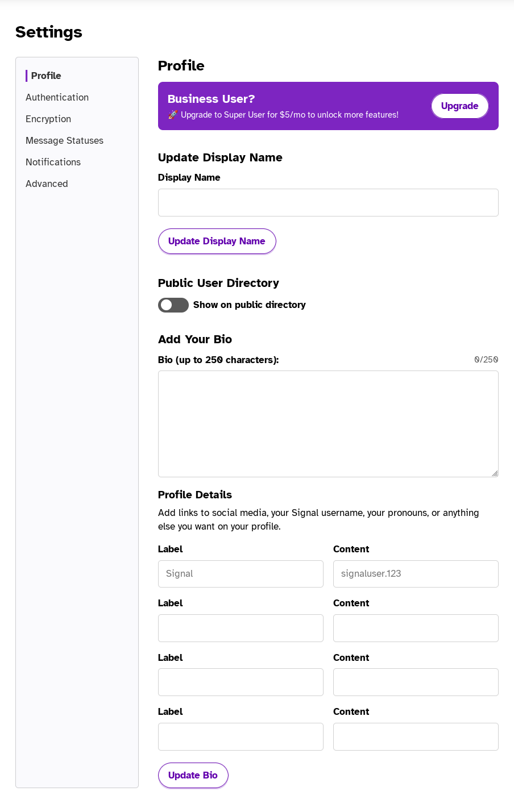
Task: Focus the first Label field with Signal placeholder
Action: (x=241, y=574)
